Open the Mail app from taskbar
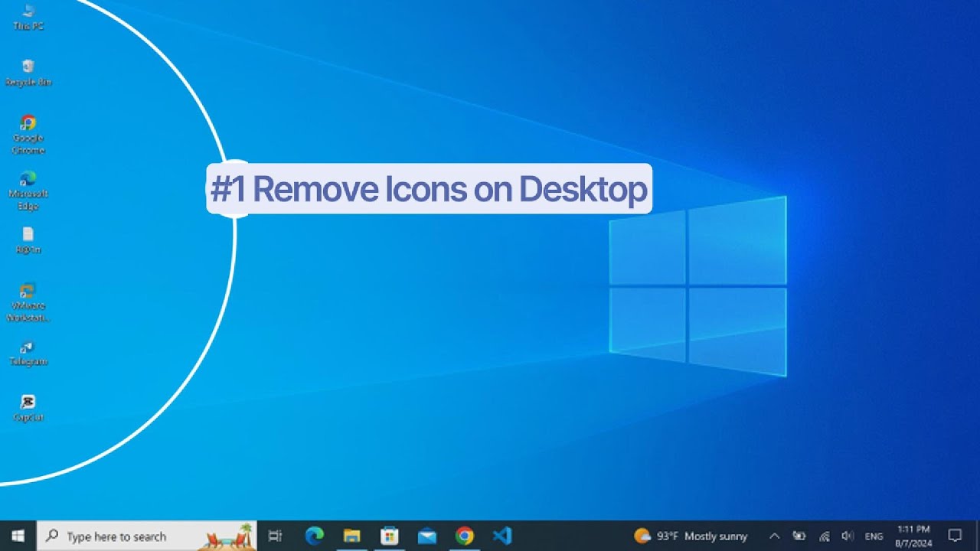Viewport: 980px width, 551px height. coord(426,536)
